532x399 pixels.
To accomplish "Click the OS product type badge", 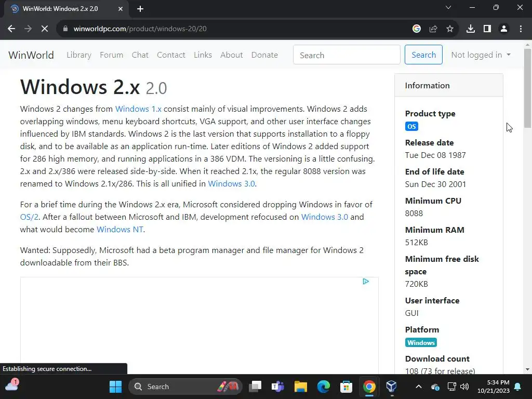I will pos(411,127).
